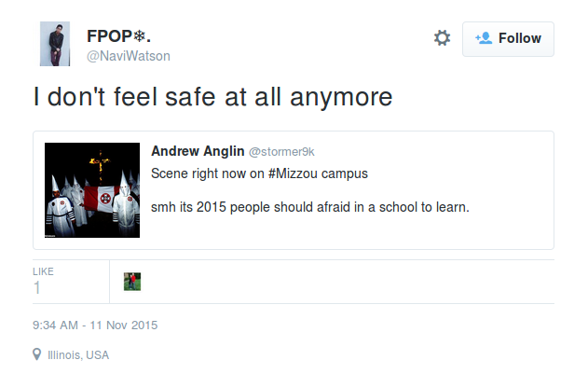The width and height of the screenshot is (588, 374).
Task: Click the like count number 1
Action: pos(37,288)
